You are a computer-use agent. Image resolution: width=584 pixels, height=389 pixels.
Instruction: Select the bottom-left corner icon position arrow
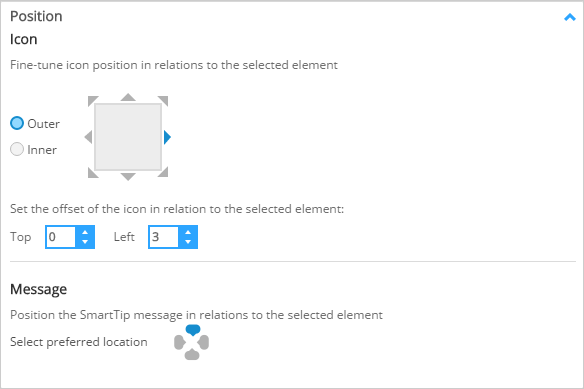click(x=92, y=173)
